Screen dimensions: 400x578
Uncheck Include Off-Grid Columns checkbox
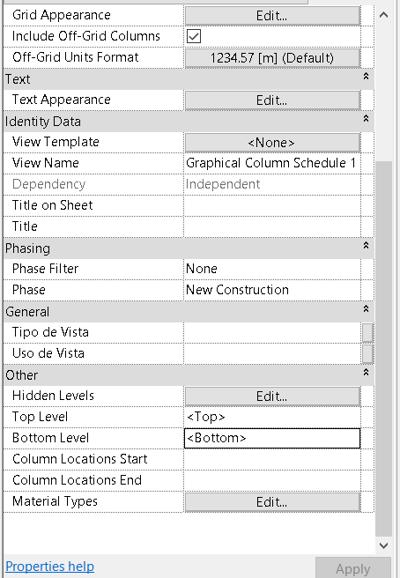tap(194, 36)
